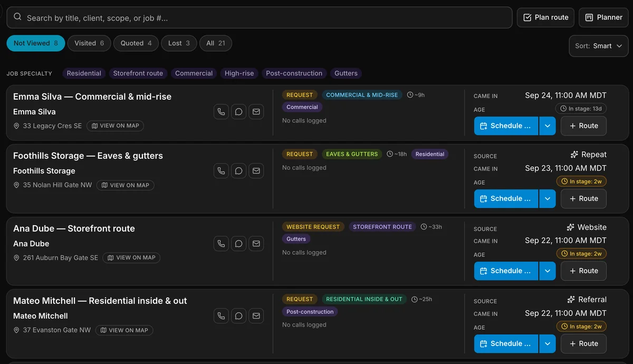This screenshot has width=633, height=364.
Task: Show the All jobs tab
Action: coord(216,43)
